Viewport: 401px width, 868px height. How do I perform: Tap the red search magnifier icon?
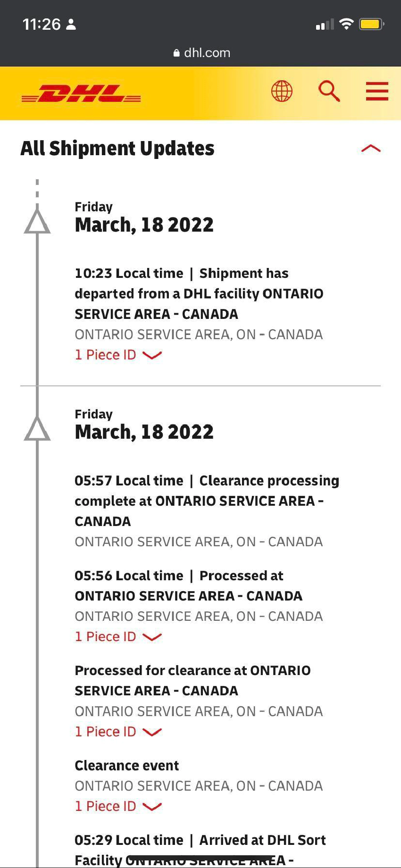pos(329,91)
